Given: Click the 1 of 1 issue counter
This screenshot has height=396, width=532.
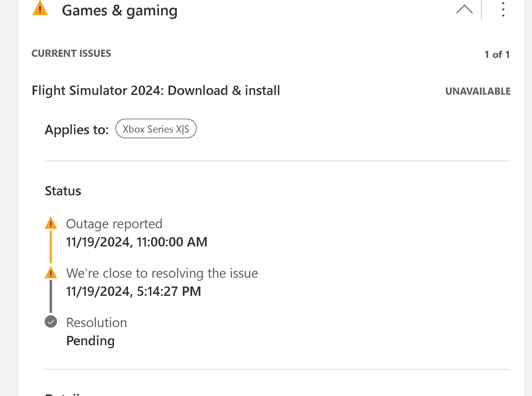Looking at the screenshot, I should click(x=497, y=54).
